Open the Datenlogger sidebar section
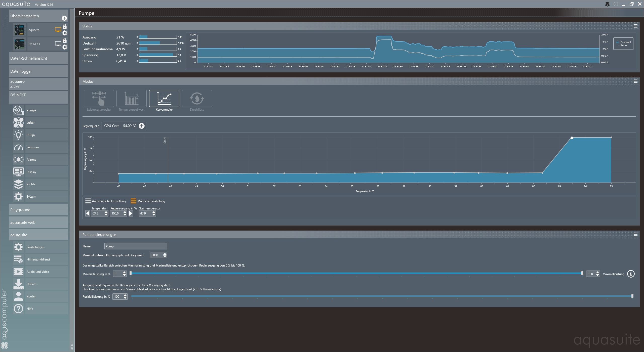This screenshot has height=352, width=644. [38, 71]
